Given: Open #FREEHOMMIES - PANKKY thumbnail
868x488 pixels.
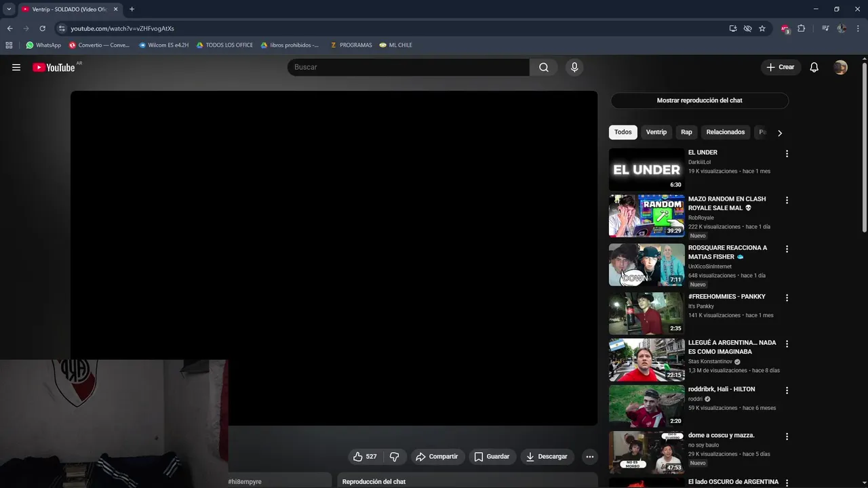Looking at the screenshot, I should click(x=647, y=313).
